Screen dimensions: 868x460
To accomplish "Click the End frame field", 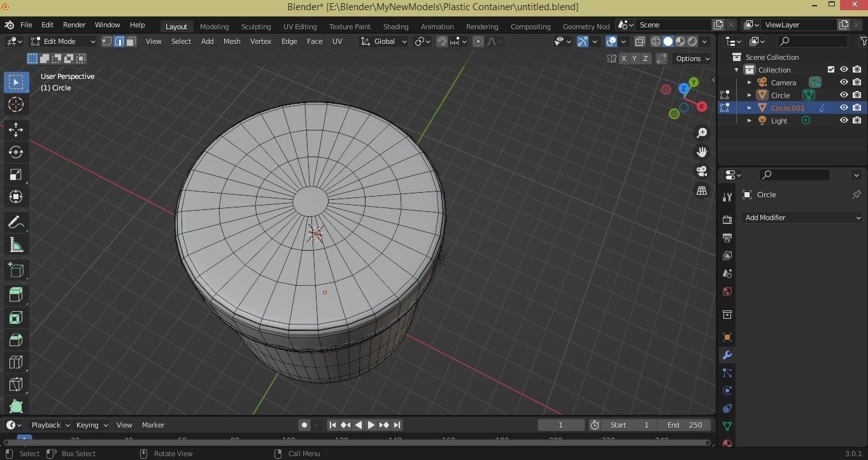I will click(x=685, y=425).
